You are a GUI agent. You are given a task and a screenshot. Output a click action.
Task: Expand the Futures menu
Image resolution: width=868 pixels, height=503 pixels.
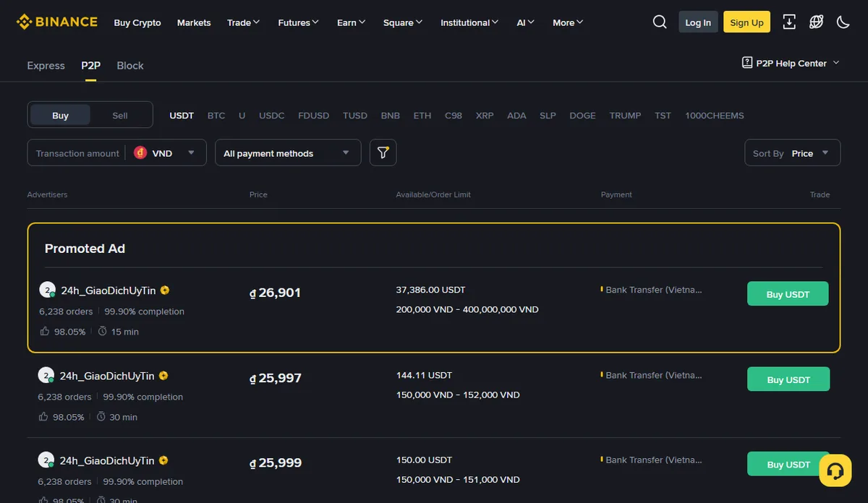tap(299, 22)
